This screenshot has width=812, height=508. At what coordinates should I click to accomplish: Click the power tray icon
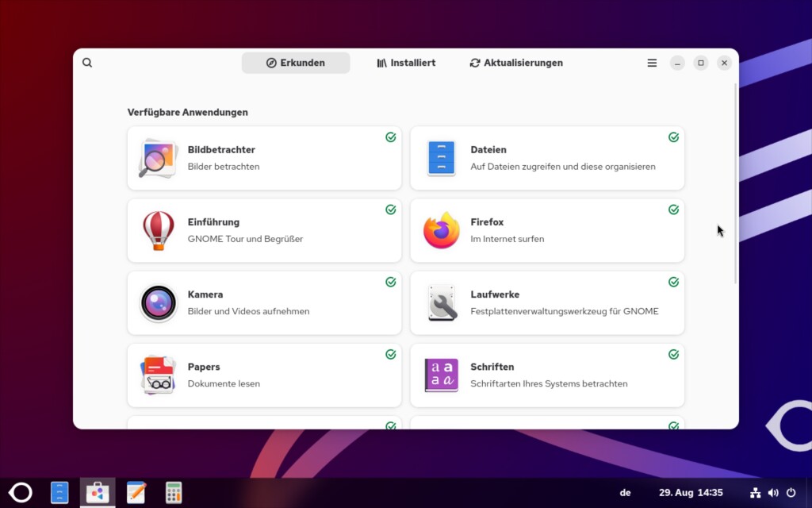coord(791,492)
